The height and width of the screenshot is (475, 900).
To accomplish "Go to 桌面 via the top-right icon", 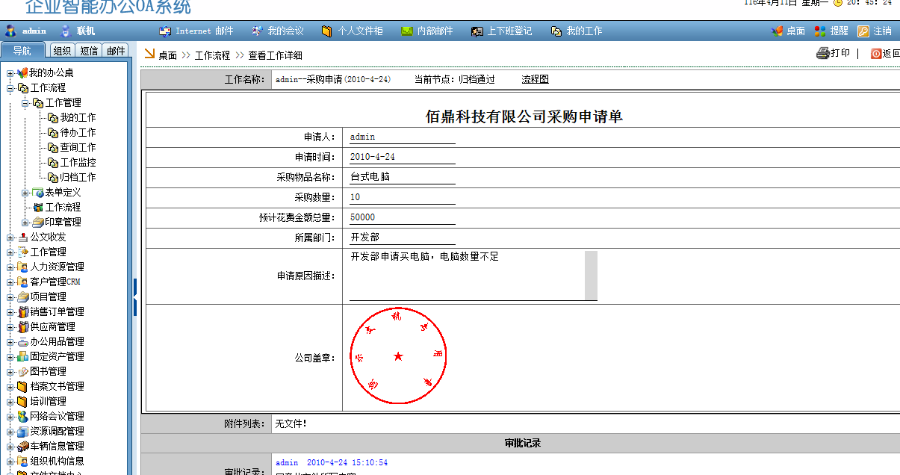I will pos(777,31).
